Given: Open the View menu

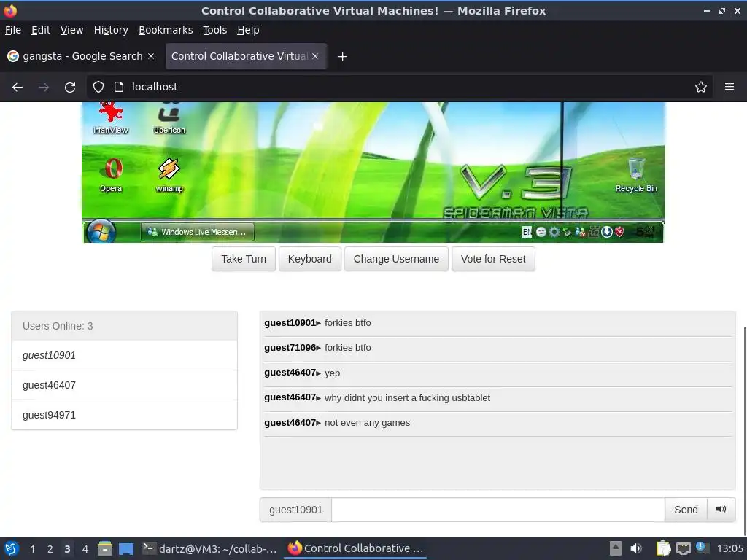Looking at the screenshot, I should [x=71, y=30].
